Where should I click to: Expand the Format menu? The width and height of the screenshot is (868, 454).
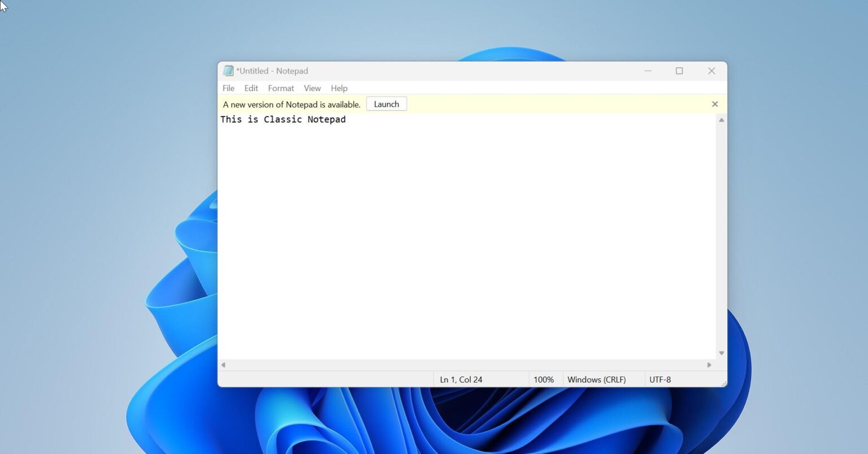281,88
